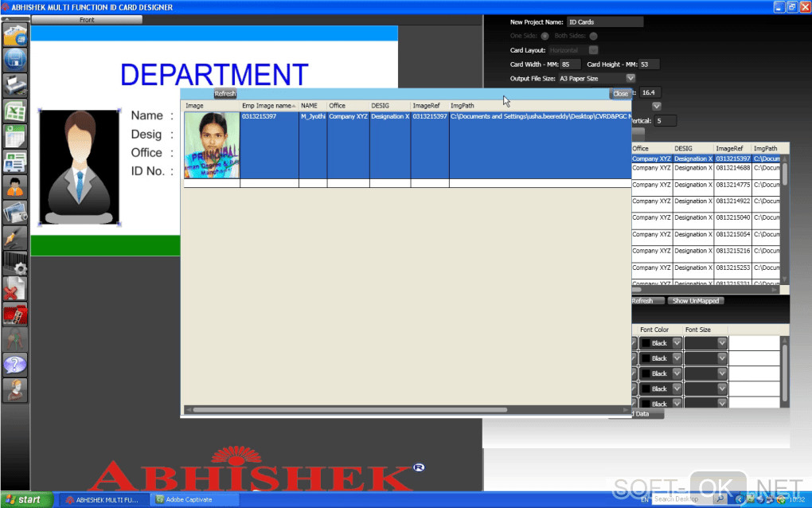The image size is (812, 508).
Task: Click the support agent headset icon
Action: 15,390
